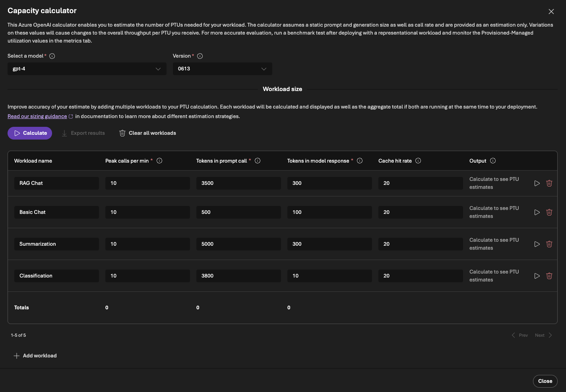
Task: Click the RAG Chat workload name field
Action: (x=56, y=183)
